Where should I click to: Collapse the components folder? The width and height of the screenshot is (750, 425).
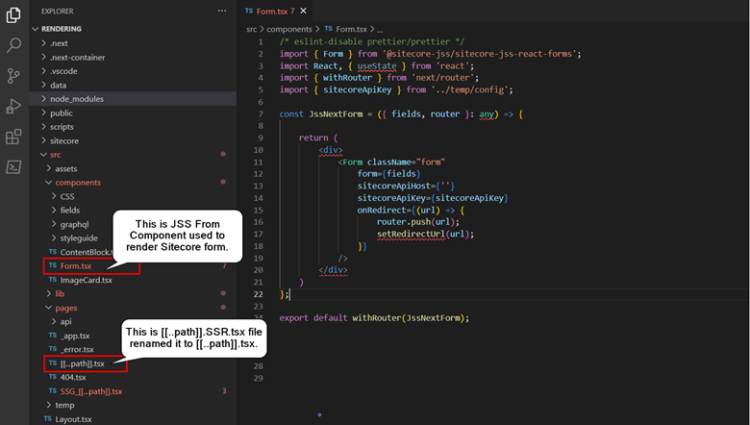point(77,183)
